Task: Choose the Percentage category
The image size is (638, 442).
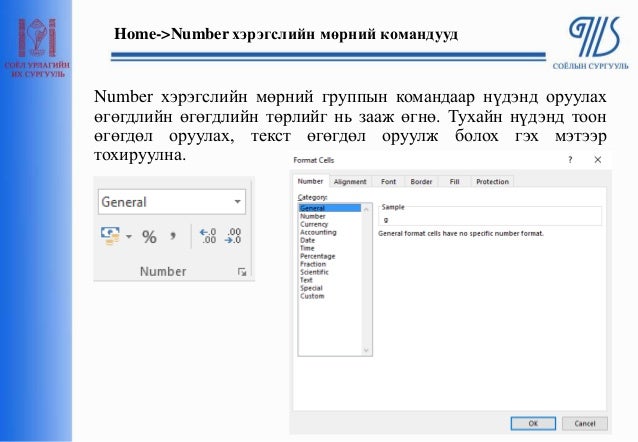Action: 319,256
